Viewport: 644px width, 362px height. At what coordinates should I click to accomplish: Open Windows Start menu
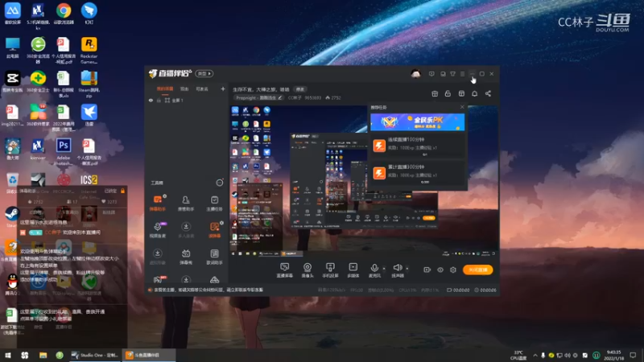[x=8, y=355]
